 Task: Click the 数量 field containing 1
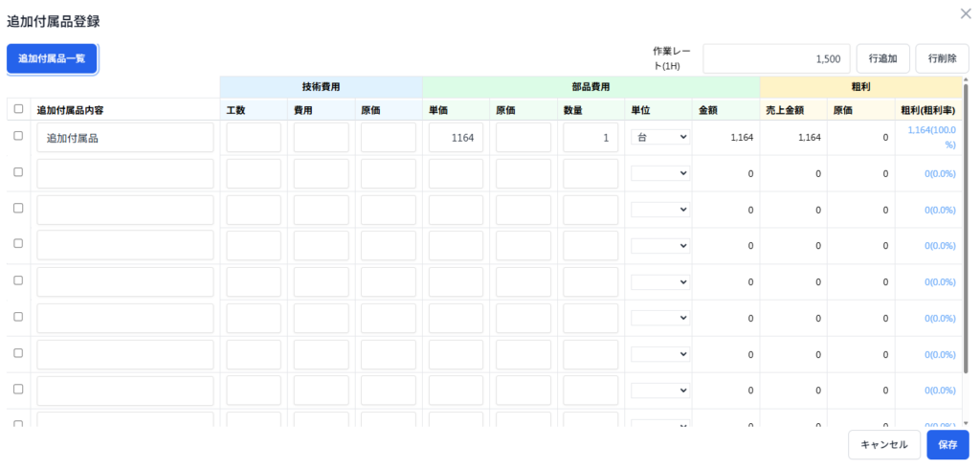click(x=590, y=138)
